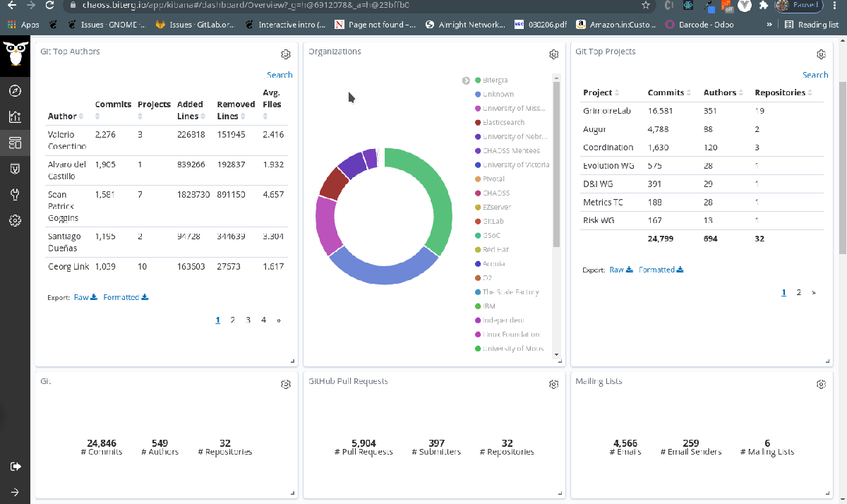847x504 pixels.
Task: Go to next projects page with » arrow
Action: point(814,292)
